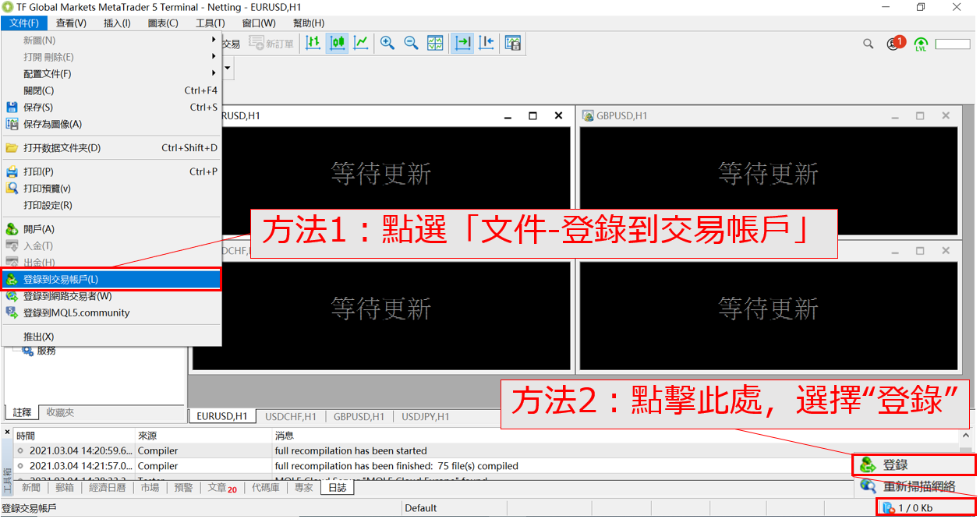The image size is (980, 519).
Task: Choose 打印設定(R) menu entry
Action: point(111,205)
